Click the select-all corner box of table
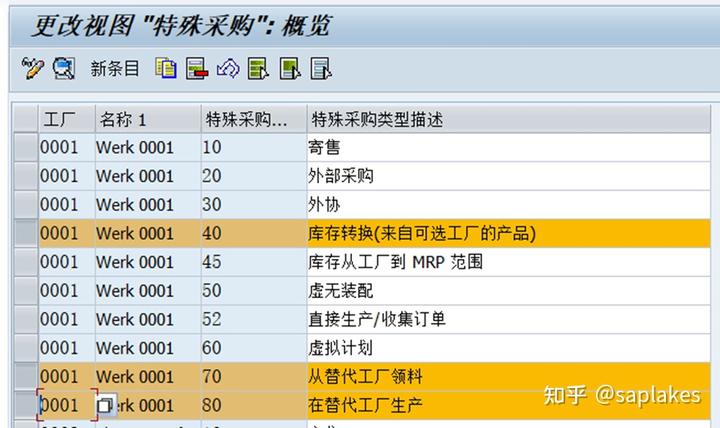Image resolution: width=720 pixels, height=428 pixels. point(25,119)
